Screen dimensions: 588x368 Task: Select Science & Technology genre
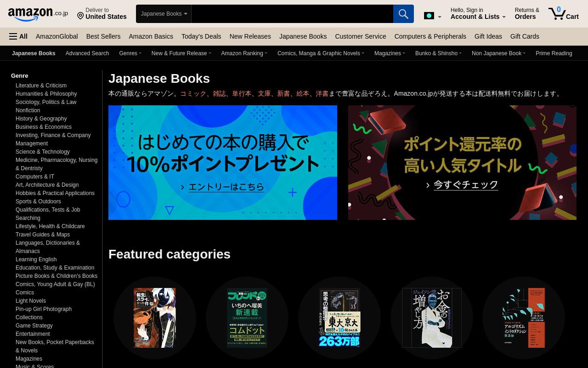click(x=43, y=152)
